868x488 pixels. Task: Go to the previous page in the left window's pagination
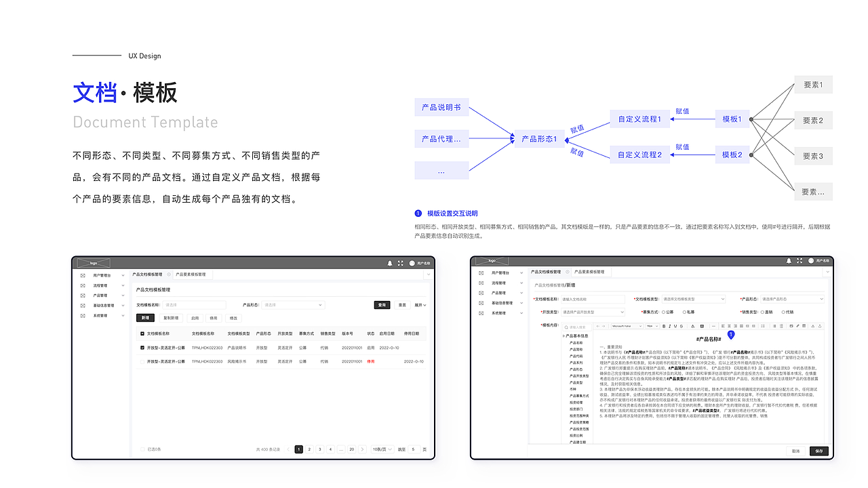(288, 449)
